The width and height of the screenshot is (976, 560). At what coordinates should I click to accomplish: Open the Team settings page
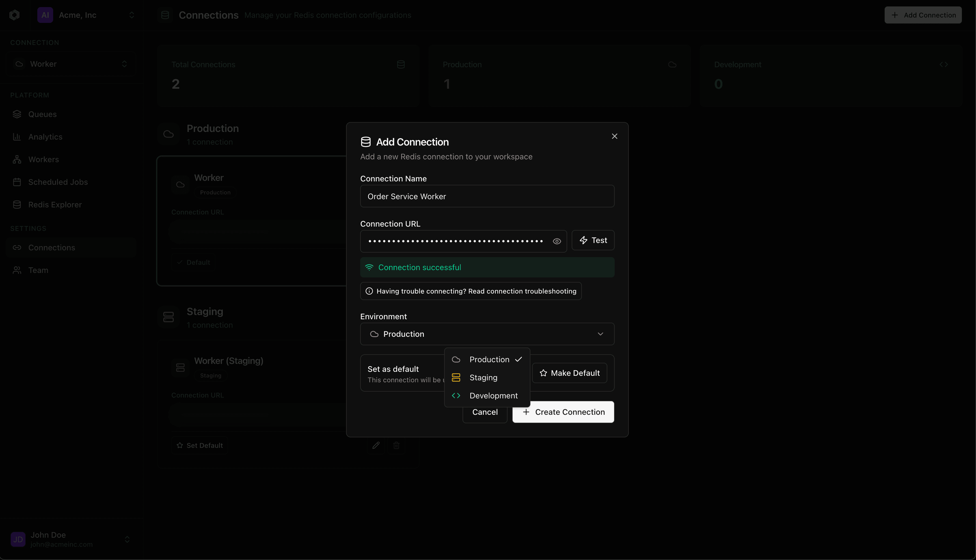click(x=38, y=270)
